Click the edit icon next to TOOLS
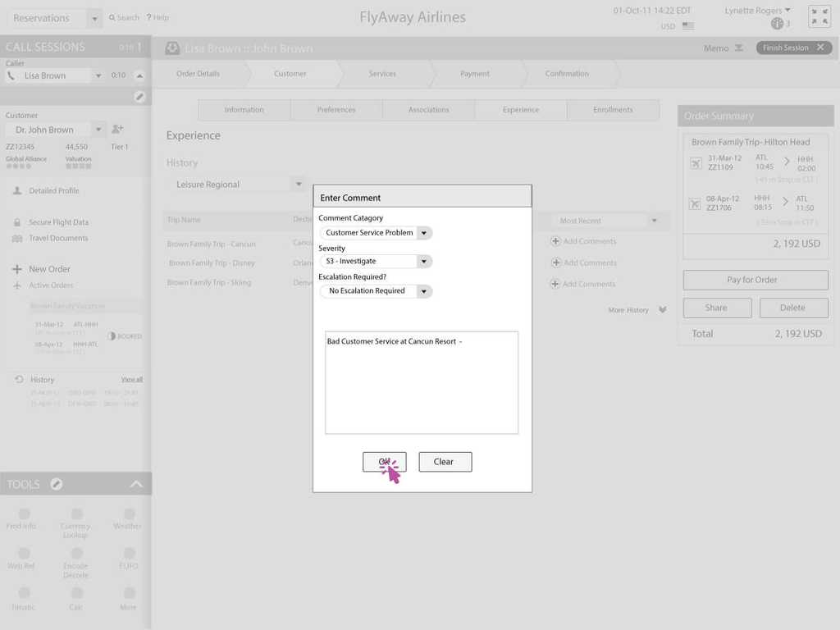This screenshot has height=630, width=840. click(57, 484)
